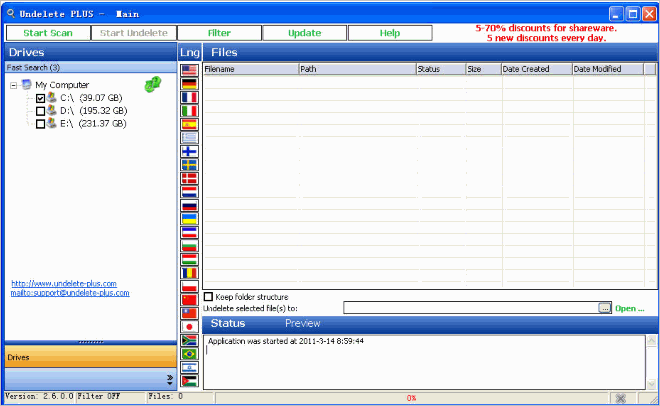Click the shareware discounts red ad text
Viewport: 660px width, 406px height.
coord(546,33)
